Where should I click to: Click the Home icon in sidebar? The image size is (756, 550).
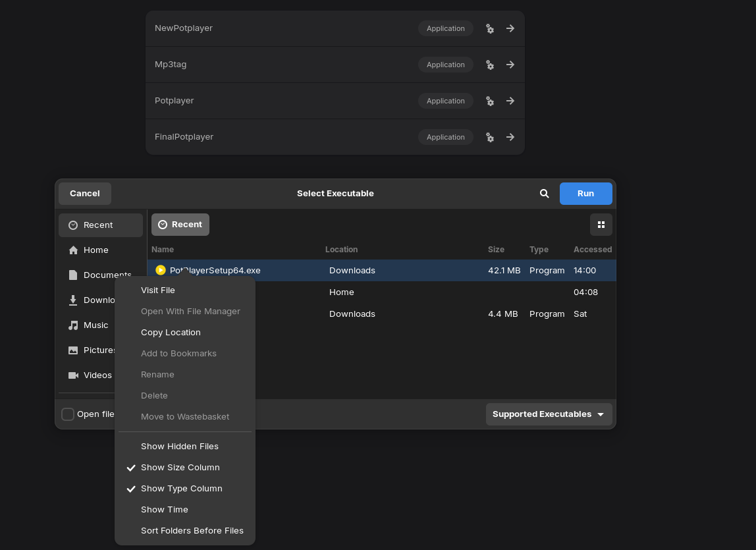tap(73, 250)
